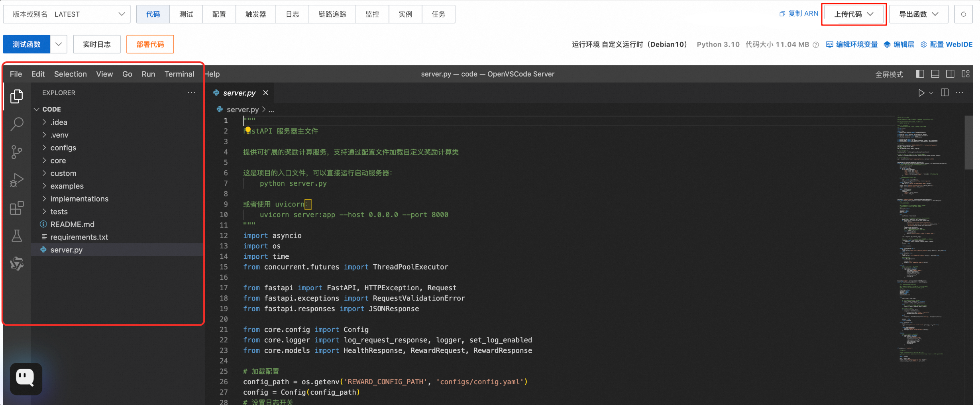Switch to the 配置 tab
The image size is (980, 405).
(x=219, y=14)
